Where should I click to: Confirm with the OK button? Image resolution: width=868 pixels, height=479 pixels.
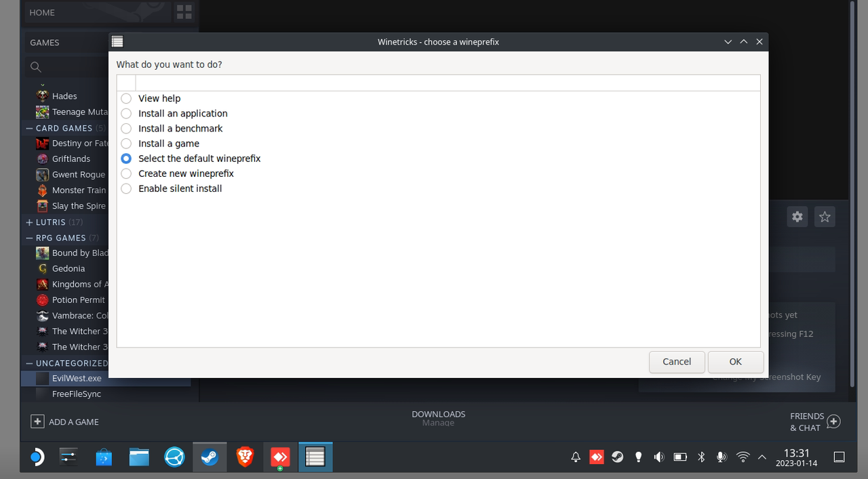coord(736,362)
